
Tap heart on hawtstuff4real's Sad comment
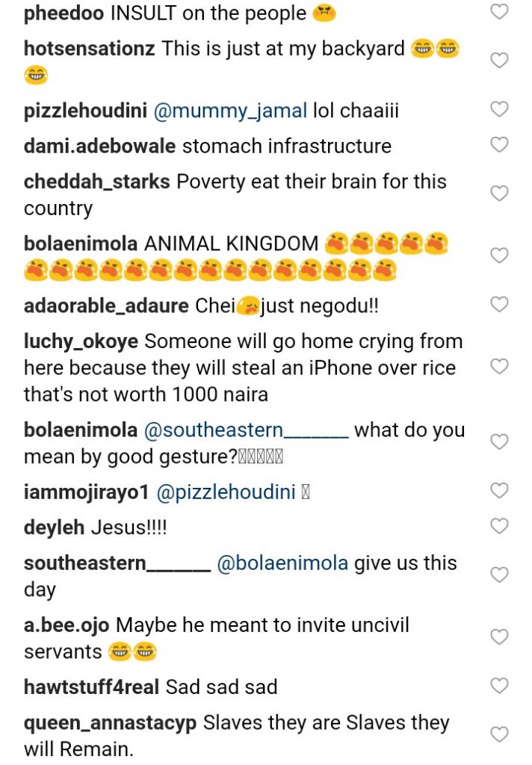tap(498, 685)
